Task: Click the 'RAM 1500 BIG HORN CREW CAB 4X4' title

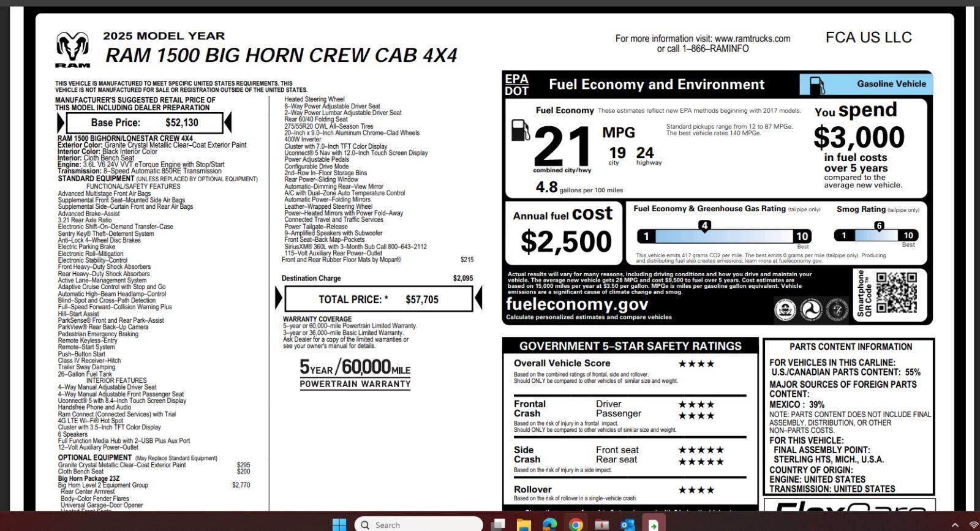Action: tap(281, 55)
